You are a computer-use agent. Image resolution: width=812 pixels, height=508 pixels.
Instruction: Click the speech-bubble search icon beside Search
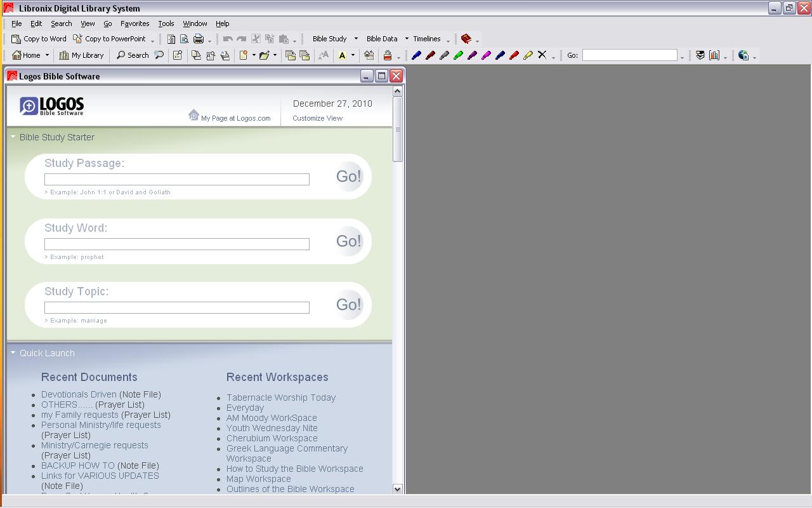159,55
